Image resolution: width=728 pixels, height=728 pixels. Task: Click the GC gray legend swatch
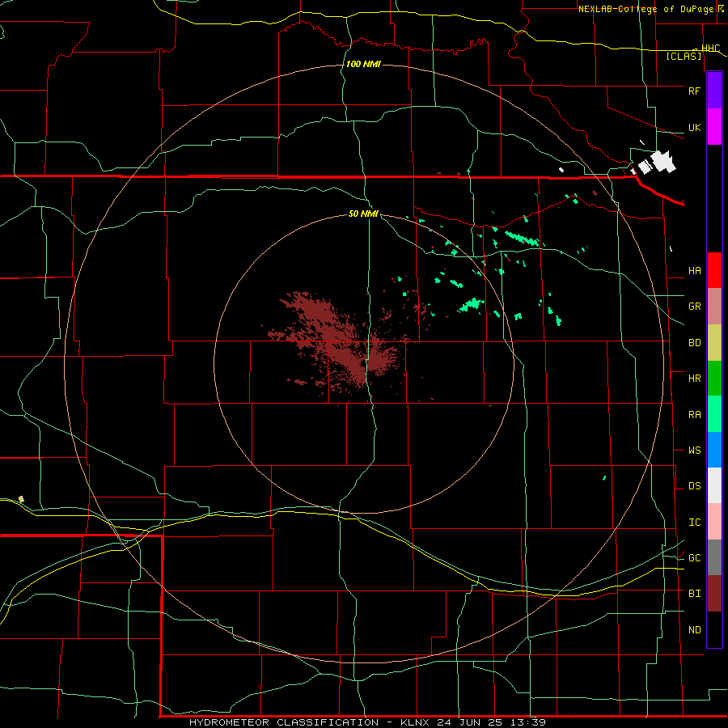[x=714, y=557]
